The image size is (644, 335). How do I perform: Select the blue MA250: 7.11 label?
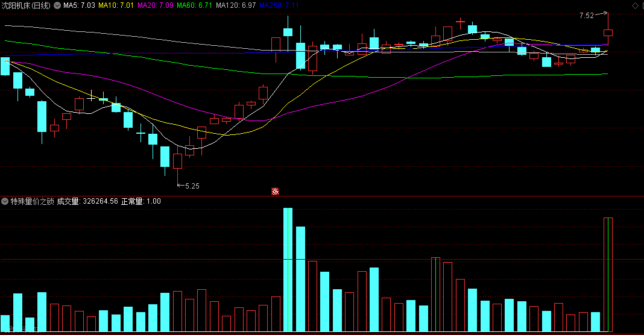279,5
